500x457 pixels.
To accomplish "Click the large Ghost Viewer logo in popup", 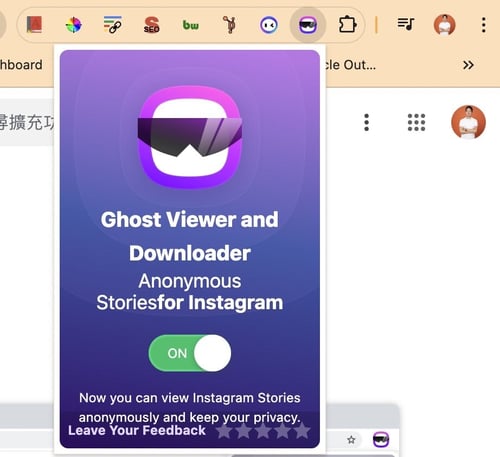I will 190,137.
